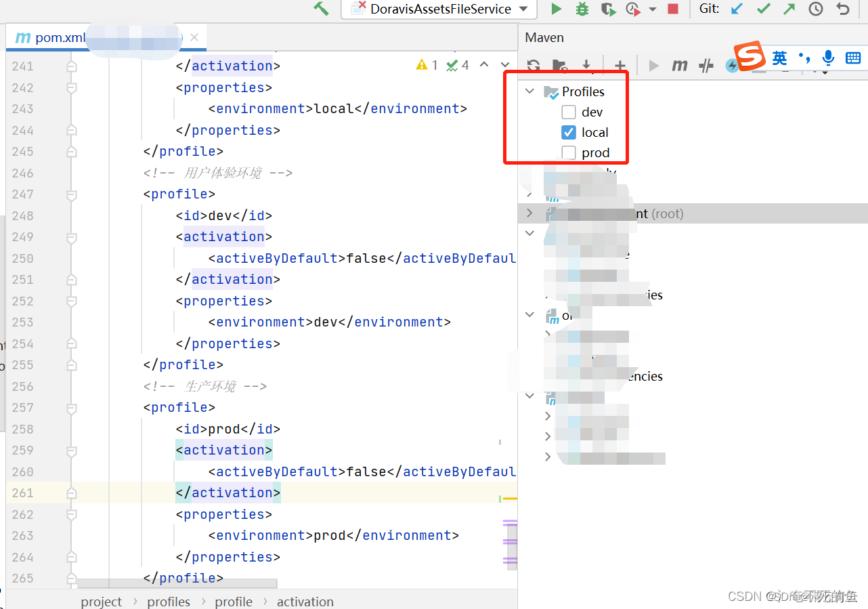Select 'activation' in the breadcrumb bar
Screen dimensions: 868x609
coord(305,602)
